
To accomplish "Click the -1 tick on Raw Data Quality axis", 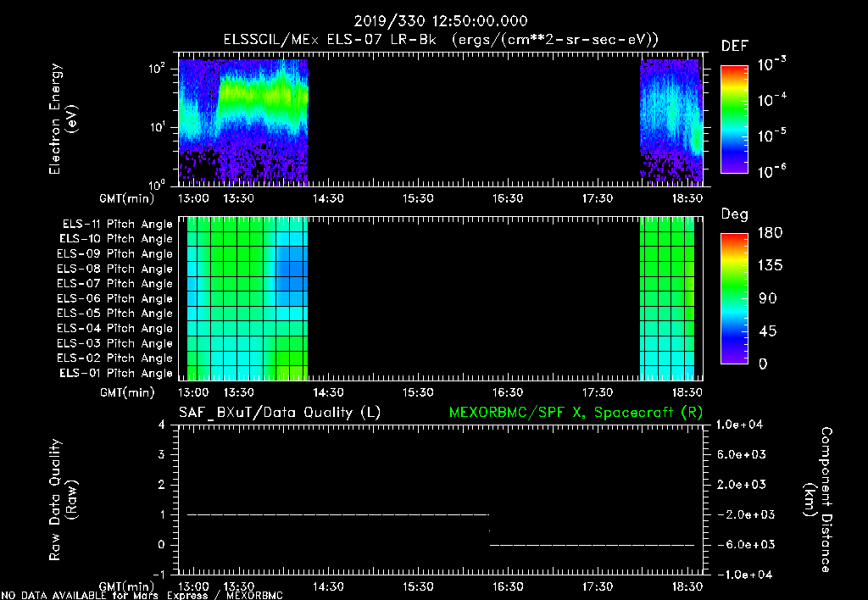I will click(159, 575).
